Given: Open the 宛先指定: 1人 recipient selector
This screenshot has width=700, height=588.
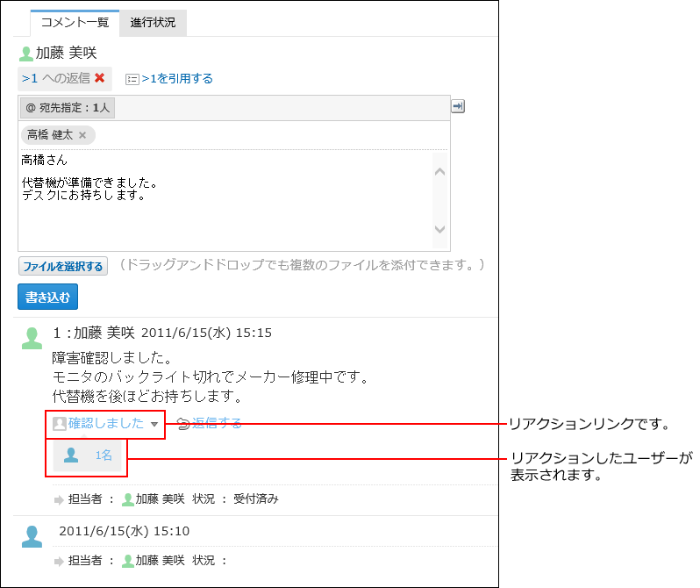Looking at the screenshot, I should point(68,108).
